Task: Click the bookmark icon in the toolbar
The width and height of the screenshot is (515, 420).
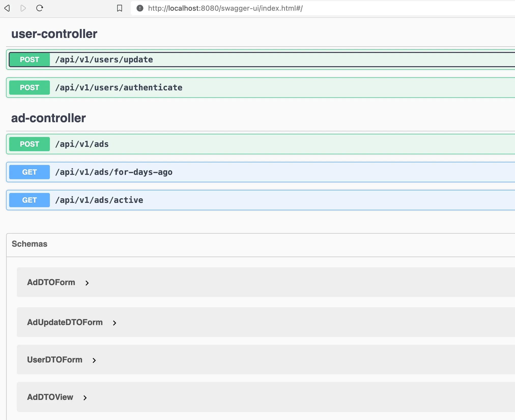Action: tap(119, 8)
